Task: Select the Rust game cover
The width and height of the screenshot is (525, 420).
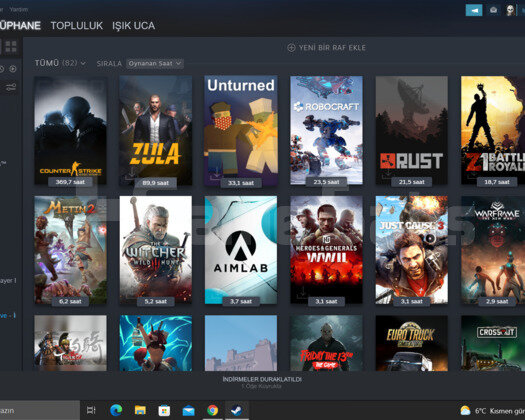Action: click(x=411, y=131)
